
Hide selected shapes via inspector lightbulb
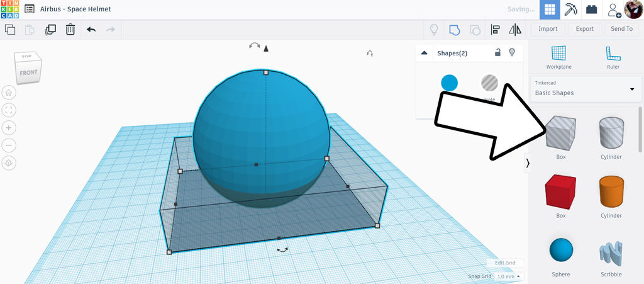tap(512, 52)
